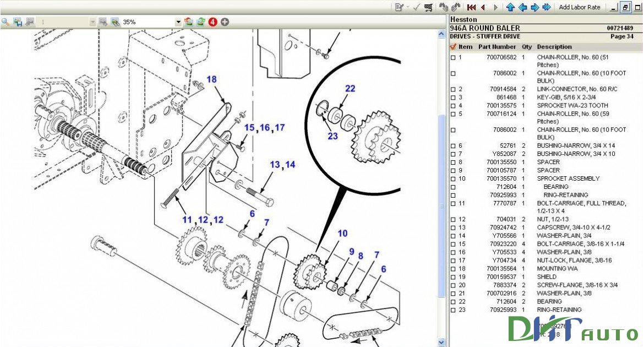Click callout 18 in the diagram

pos(211,79)
